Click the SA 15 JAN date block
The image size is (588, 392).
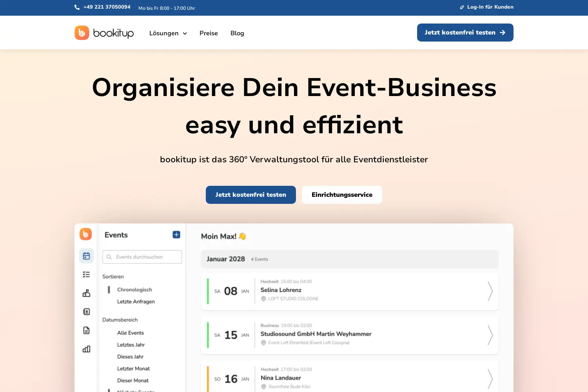coord(232,335)
